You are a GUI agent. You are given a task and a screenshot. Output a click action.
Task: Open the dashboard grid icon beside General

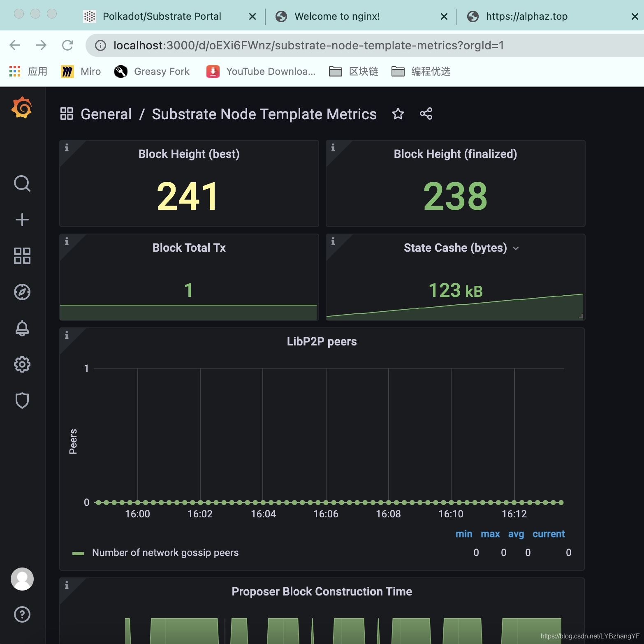click(67, 114)
